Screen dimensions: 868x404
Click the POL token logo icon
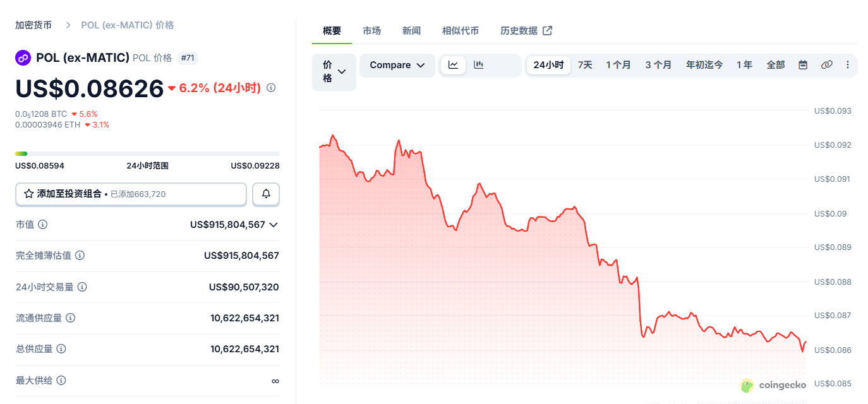coord(23,58)
